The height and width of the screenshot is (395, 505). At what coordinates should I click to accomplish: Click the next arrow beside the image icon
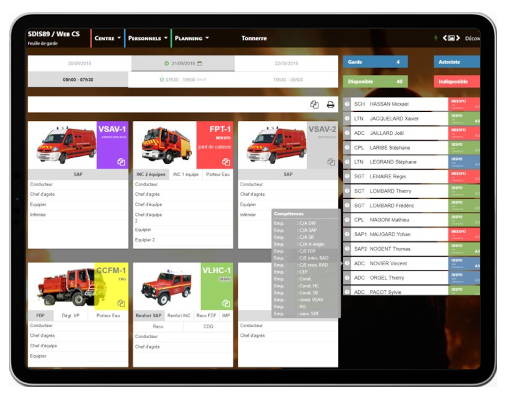458,38
